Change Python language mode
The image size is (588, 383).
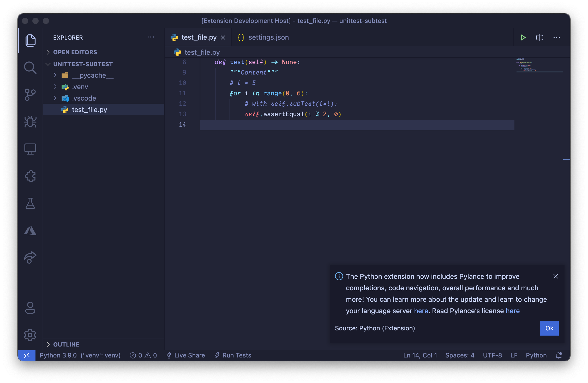pyautogui.click(x=536, y=355)
